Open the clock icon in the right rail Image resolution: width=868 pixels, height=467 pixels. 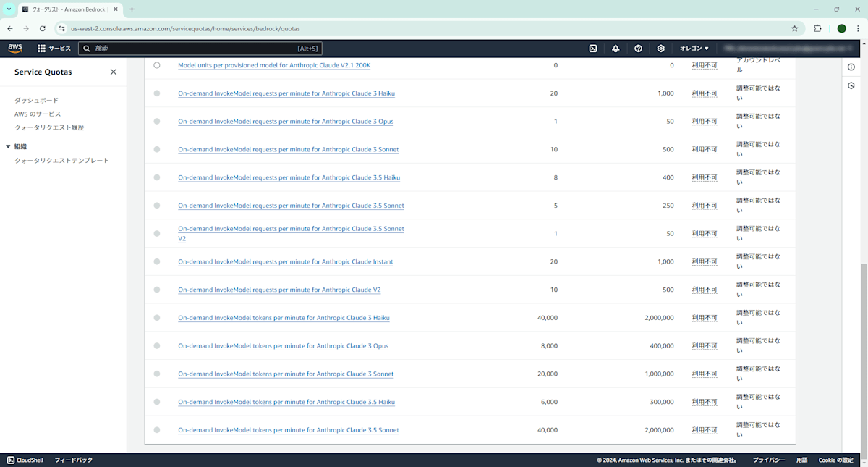coord(851,85)
